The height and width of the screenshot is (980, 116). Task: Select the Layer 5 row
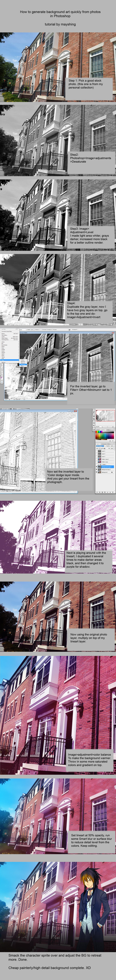pyautogui.click(x=105, y=451)
